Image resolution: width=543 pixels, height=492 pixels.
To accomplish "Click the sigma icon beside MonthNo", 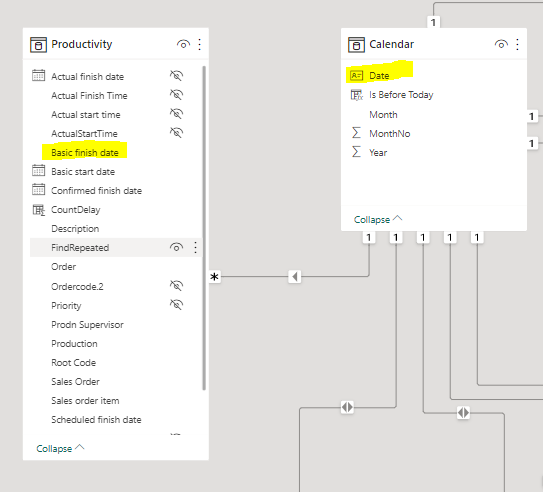I will click(x=356, y=133).
